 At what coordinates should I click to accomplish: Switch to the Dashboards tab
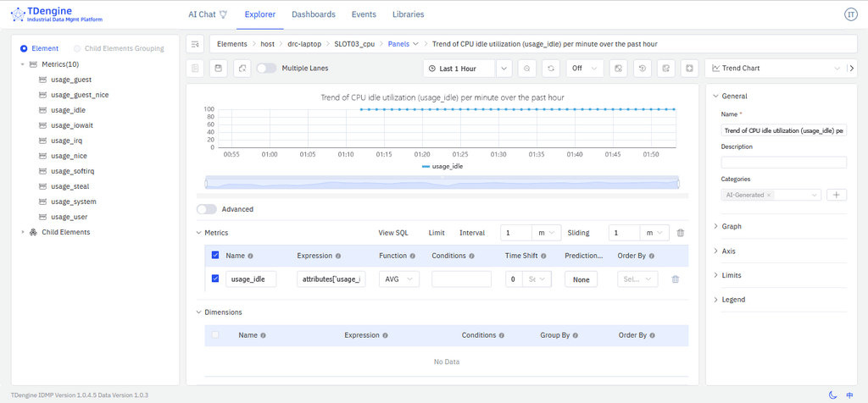coord(313,14)
